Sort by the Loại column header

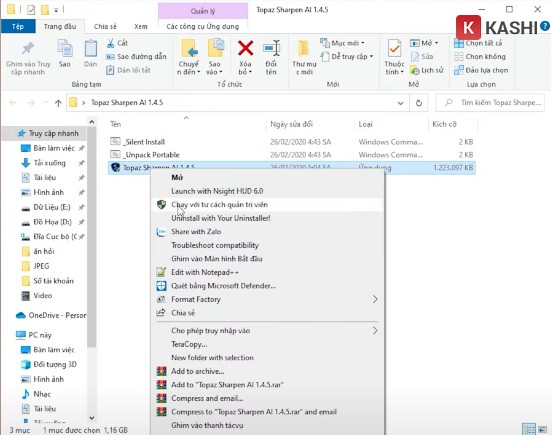[365, 124]
